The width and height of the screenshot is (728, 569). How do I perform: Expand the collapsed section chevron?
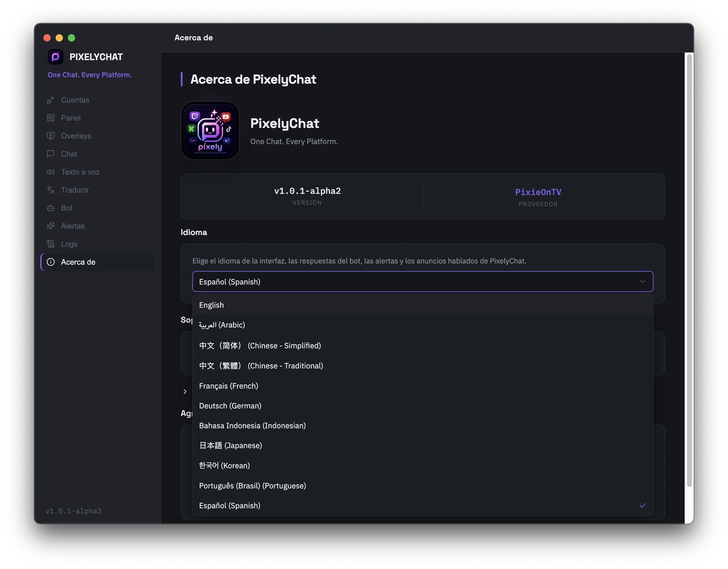185,392
